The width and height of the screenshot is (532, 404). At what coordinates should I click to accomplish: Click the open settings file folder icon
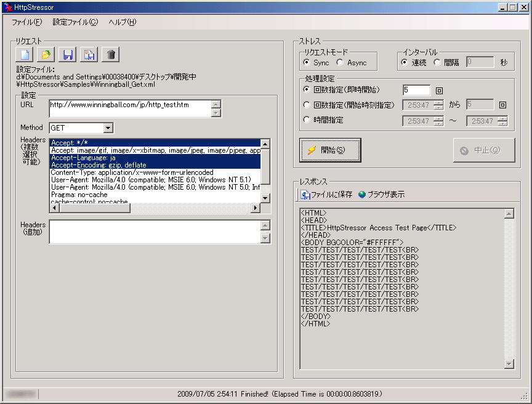46,55
